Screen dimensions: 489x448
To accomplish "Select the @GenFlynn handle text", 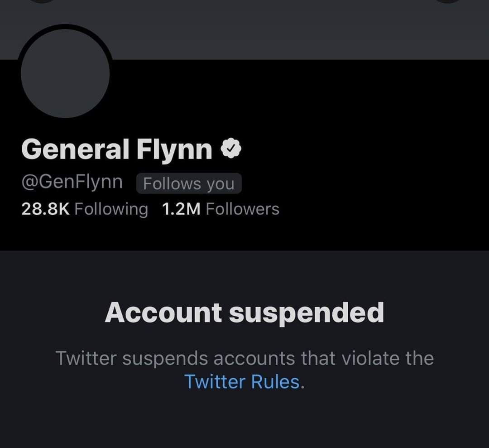I will click(72, 182).
